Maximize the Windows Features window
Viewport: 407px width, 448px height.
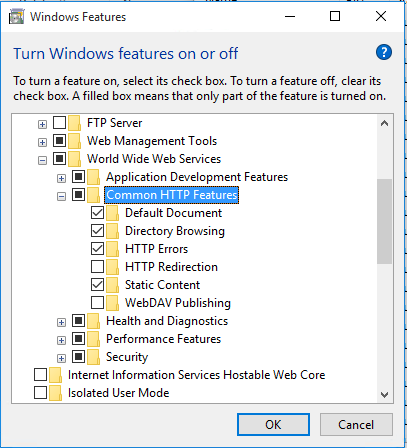pyautogui.click(x=335, y=16)
